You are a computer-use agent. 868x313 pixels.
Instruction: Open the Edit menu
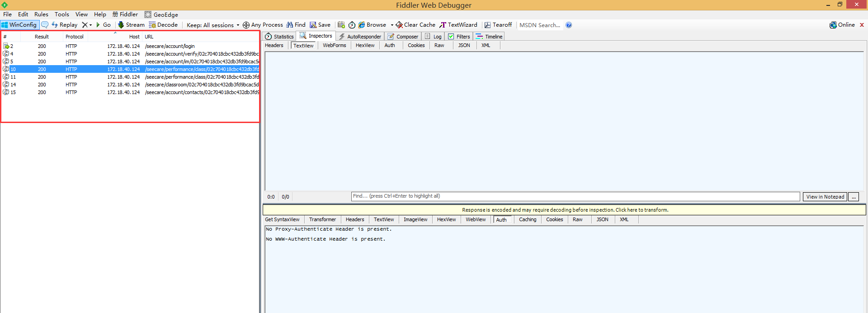point(23,14)
